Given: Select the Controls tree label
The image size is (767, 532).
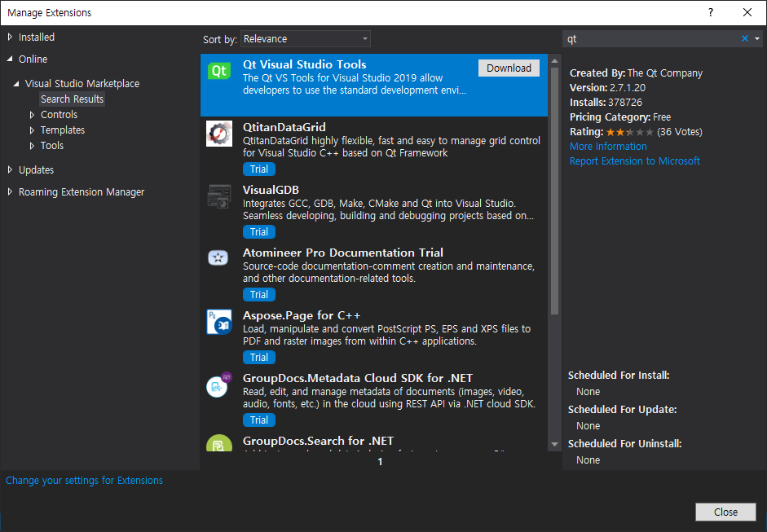Looking at the screenshot, I should pyautogui.click(x=60, y=114).
